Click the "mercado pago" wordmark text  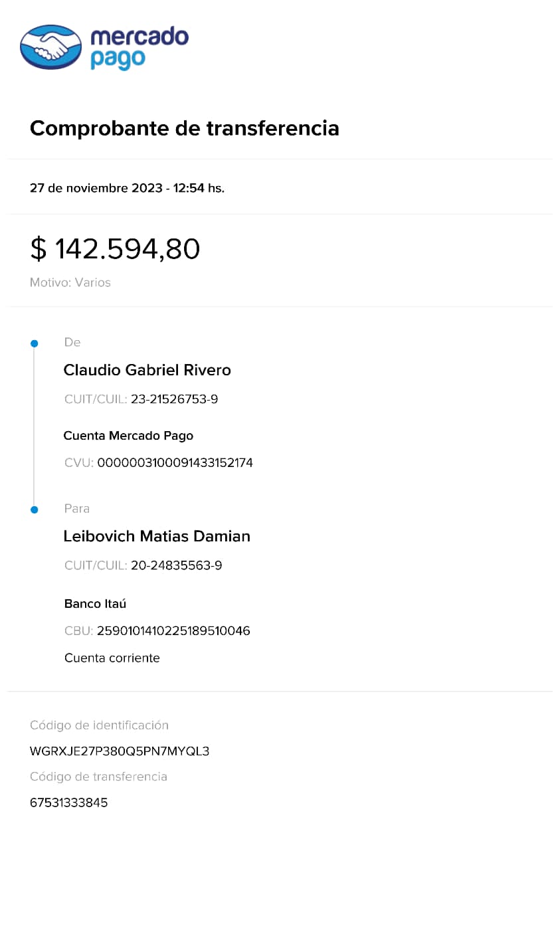[139, 47]
